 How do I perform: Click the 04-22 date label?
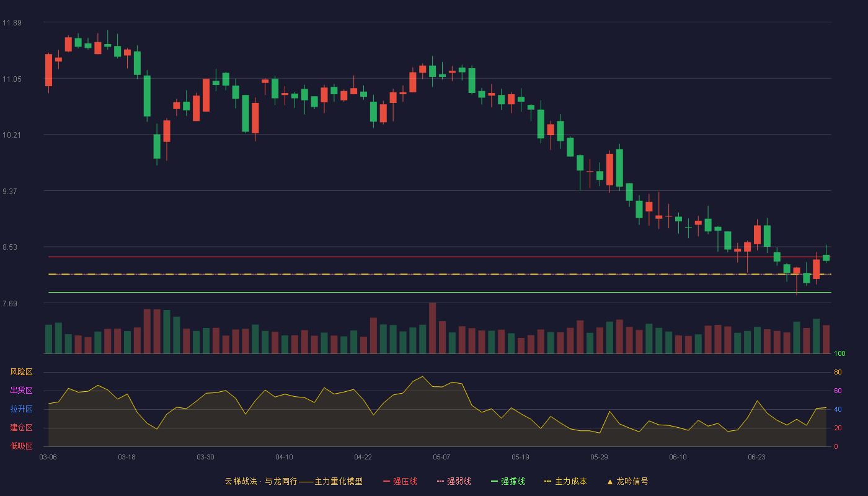pyautogui.click(x=363, y=457)
